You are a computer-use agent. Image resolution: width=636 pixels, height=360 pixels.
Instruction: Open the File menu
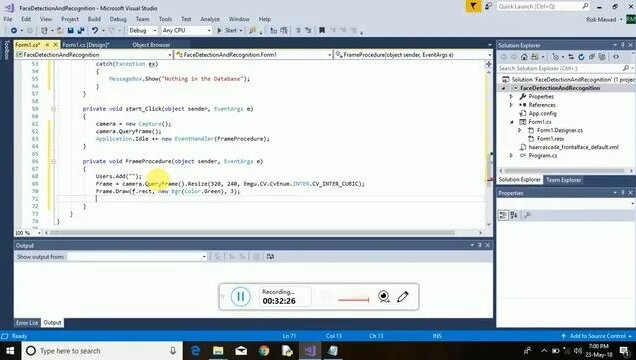[x=8, y=19]
